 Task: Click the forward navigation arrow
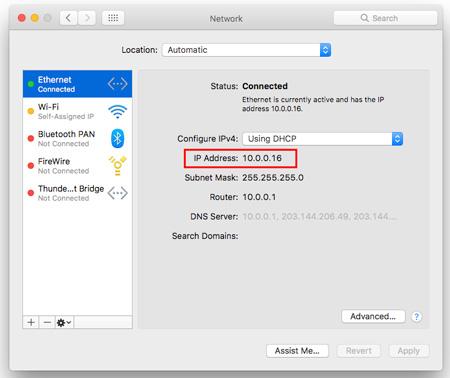(87, 18)
